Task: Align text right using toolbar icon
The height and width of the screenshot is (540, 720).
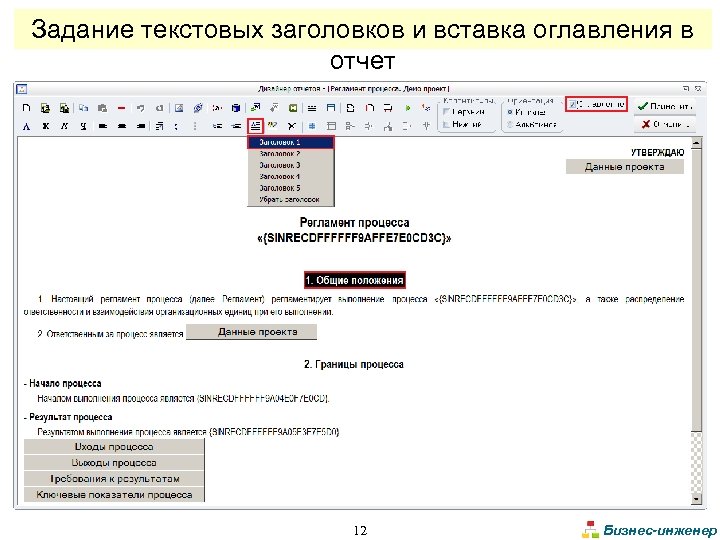Action: point(141,126)
